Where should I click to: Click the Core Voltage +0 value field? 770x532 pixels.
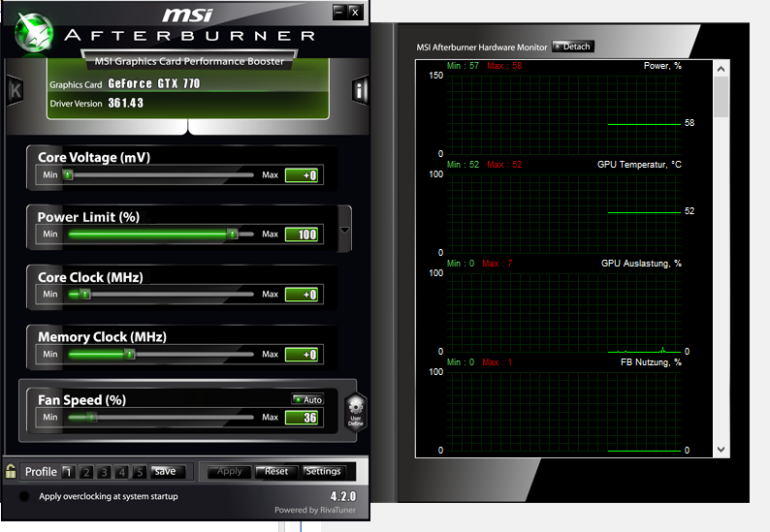302,175
